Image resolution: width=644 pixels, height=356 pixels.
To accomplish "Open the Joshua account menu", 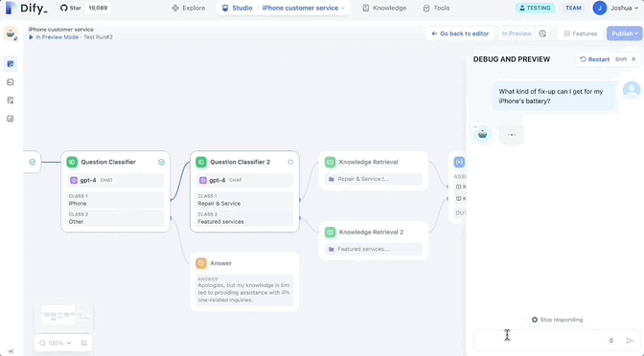I will point(615,8).
